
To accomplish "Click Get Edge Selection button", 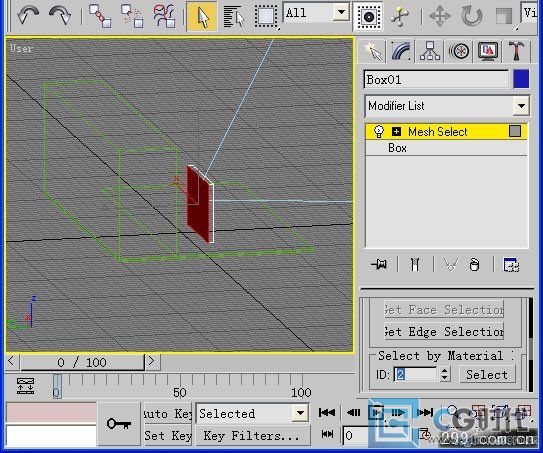I will click(x=444, y=331).
